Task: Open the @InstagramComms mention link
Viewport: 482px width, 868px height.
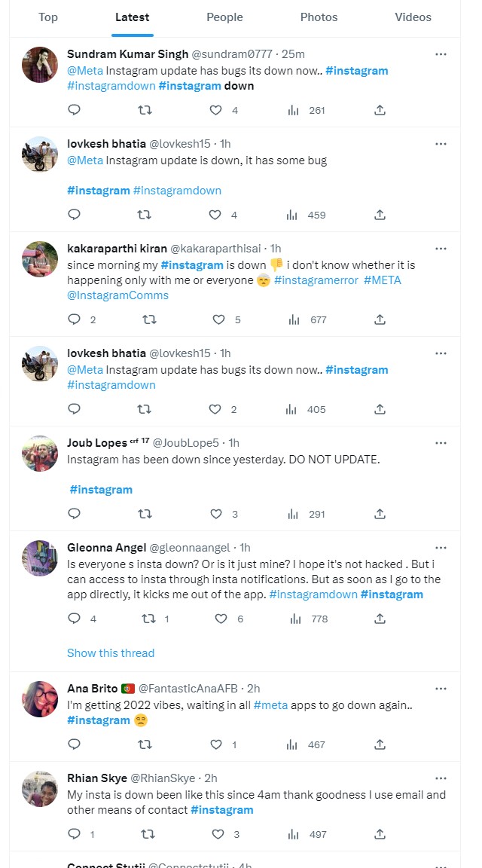Action: (117, 295)
